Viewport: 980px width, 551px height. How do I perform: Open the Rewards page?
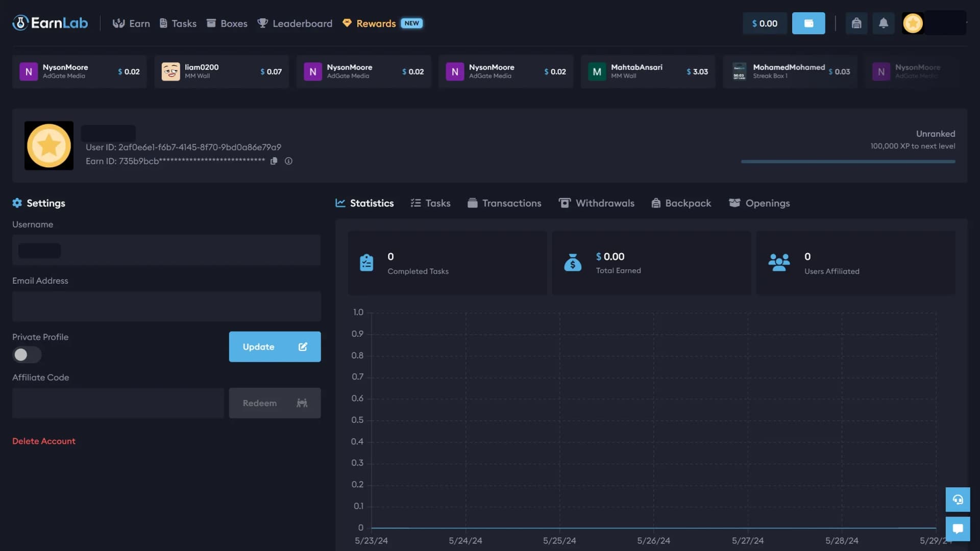(369, 23)
